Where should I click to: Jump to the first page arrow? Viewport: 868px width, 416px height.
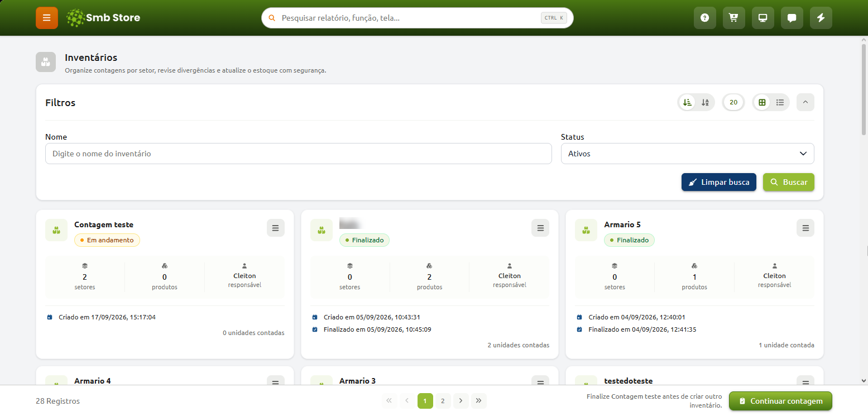[x=389, y=401]
